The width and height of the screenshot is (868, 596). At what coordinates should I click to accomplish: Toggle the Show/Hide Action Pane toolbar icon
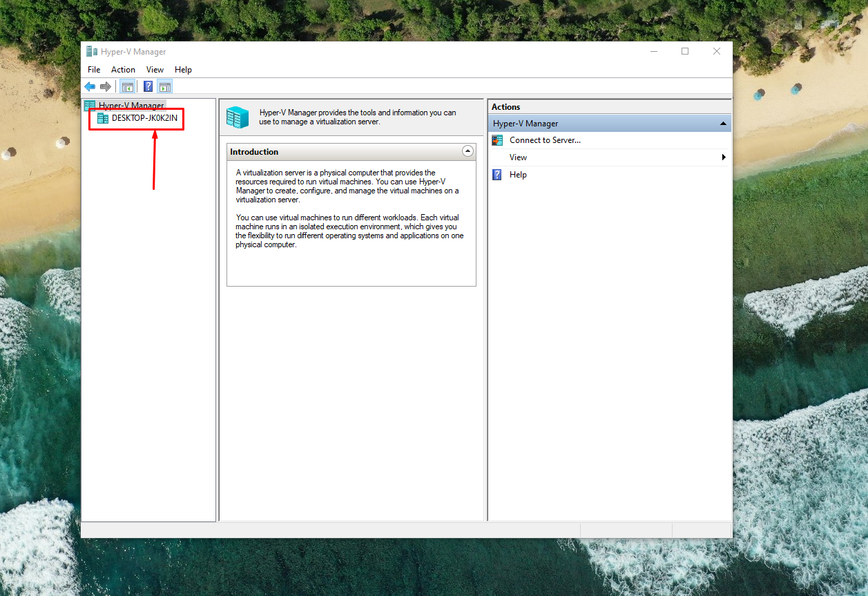[164, 86]
